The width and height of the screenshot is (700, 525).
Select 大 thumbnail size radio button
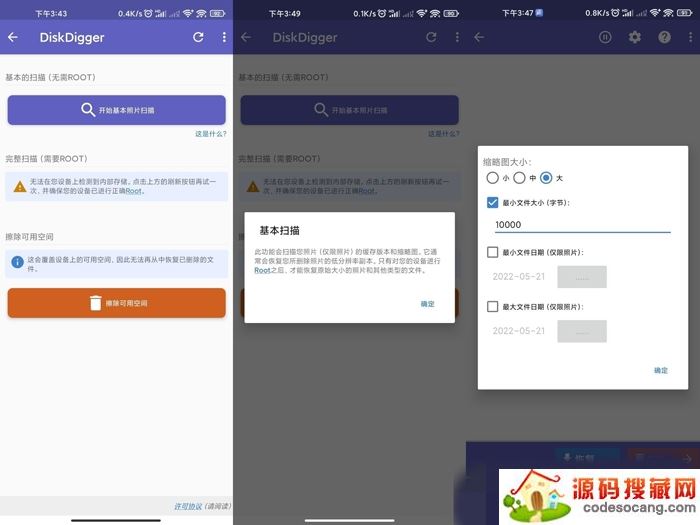click(x=546, y=178)
